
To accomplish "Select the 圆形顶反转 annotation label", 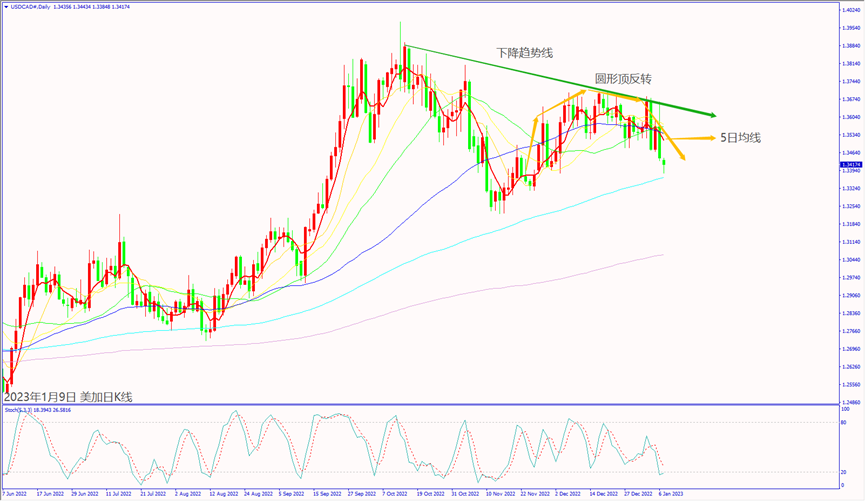I will tap(623, 78).
